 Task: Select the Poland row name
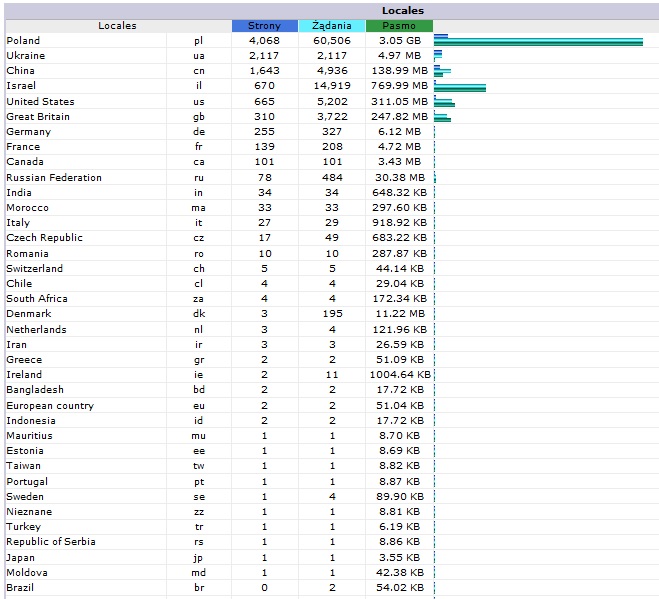point(24,41)
